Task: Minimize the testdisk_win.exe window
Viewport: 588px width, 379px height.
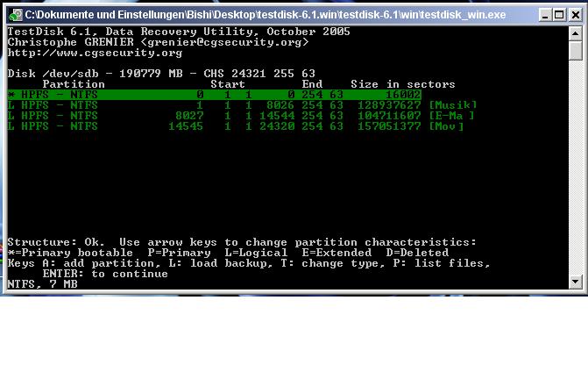Action: 545,15
